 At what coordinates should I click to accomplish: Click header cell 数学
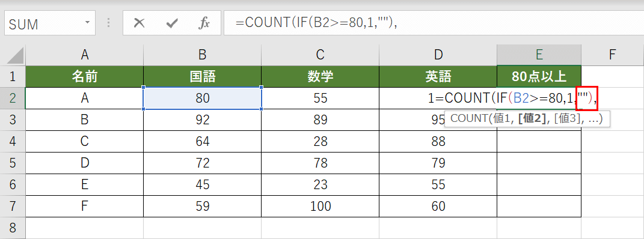(x=320, y=76)
